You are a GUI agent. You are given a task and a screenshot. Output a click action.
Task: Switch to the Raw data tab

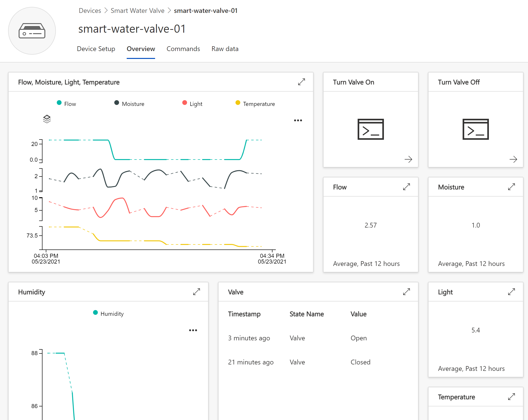click(225, 49)
